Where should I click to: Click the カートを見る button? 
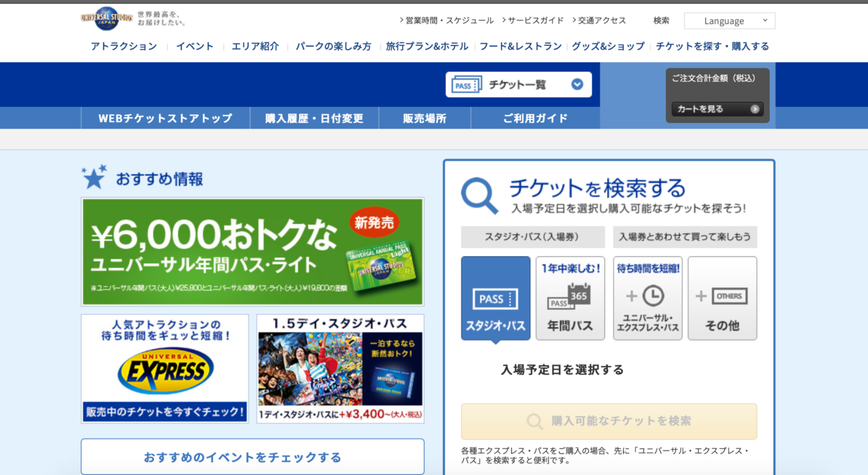pyautogui.click(x=717, y=109)
